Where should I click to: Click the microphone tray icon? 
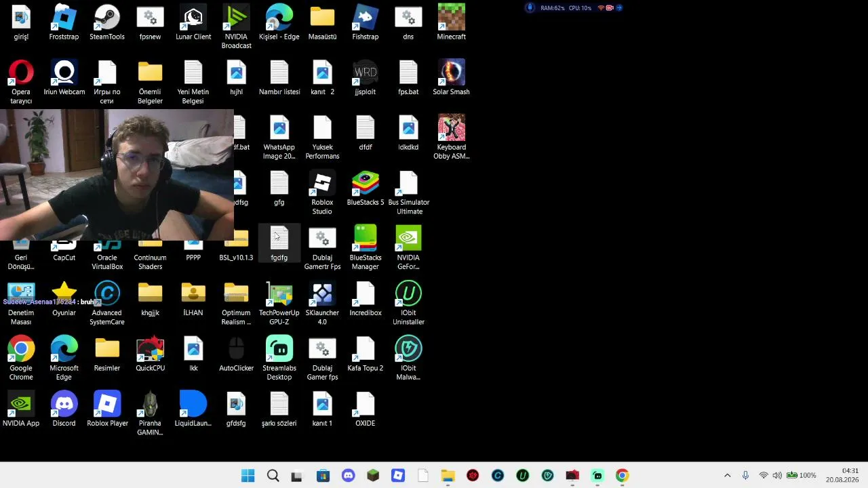click(745, 476)
